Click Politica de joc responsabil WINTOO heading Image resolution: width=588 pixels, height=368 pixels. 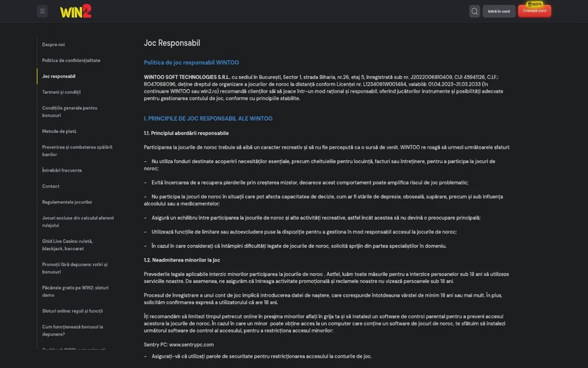pos(191,63)
